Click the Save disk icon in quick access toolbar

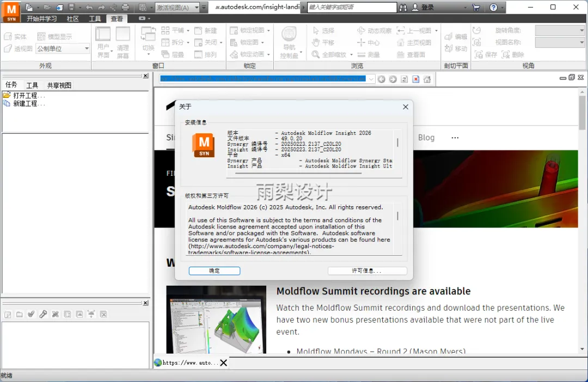pyautogui.click(x=72, y=7)
